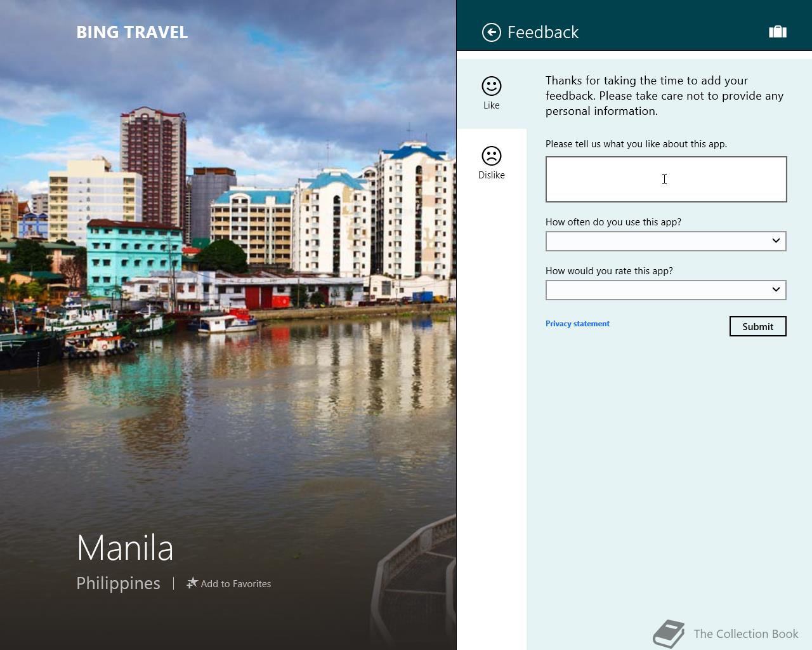Click the Philippines country label
This screenshot has width=812, height=650.
pos(118,583)
